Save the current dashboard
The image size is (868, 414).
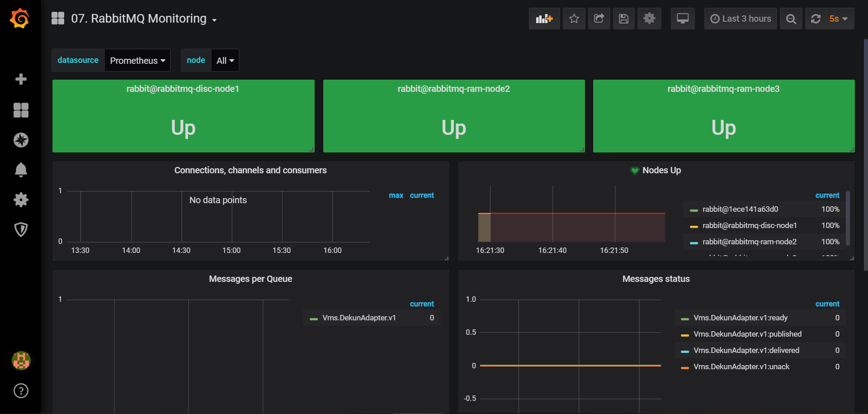[x=623, y=19]
